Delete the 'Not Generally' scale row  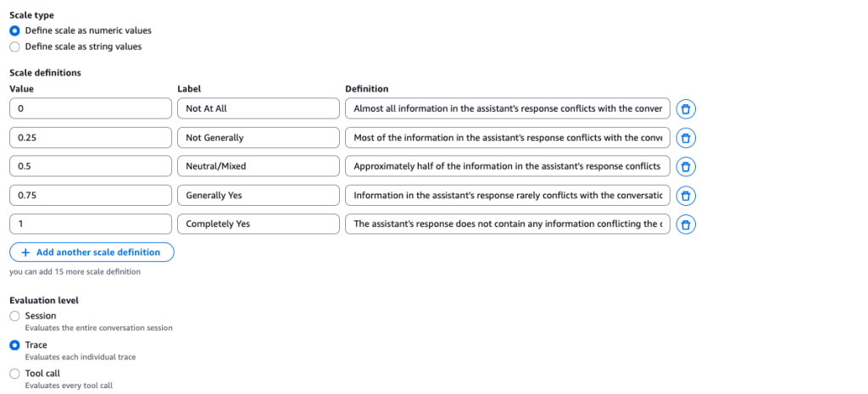[686, 137]
